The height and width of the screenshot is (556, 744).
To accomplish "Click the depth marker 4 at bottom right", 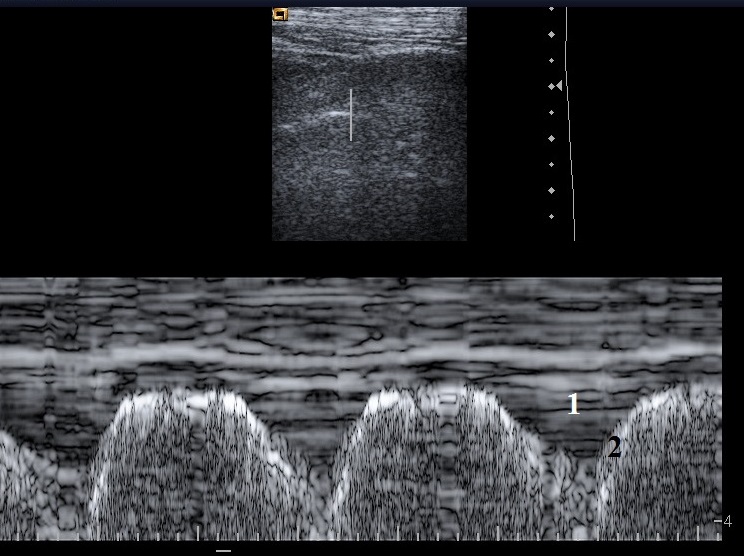I will pyautogui.click(x=726, y=521).
